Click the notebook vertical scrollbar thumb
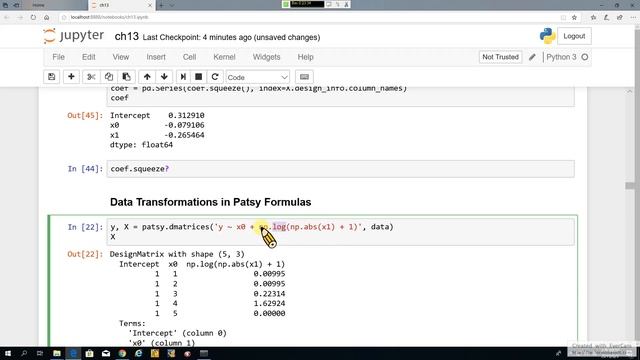640x360 pixels. (629, 186)
